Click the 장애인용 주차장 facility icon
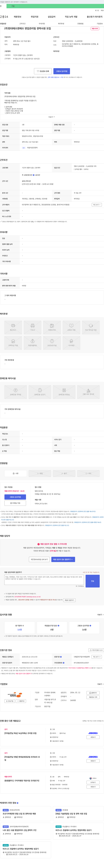 15,392
